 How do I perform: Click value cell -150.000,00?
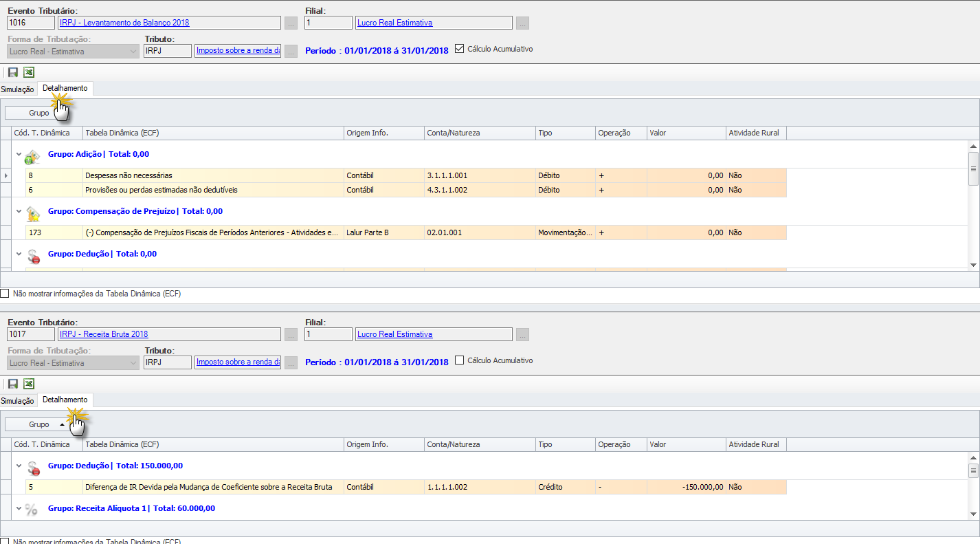pos(686,487)
